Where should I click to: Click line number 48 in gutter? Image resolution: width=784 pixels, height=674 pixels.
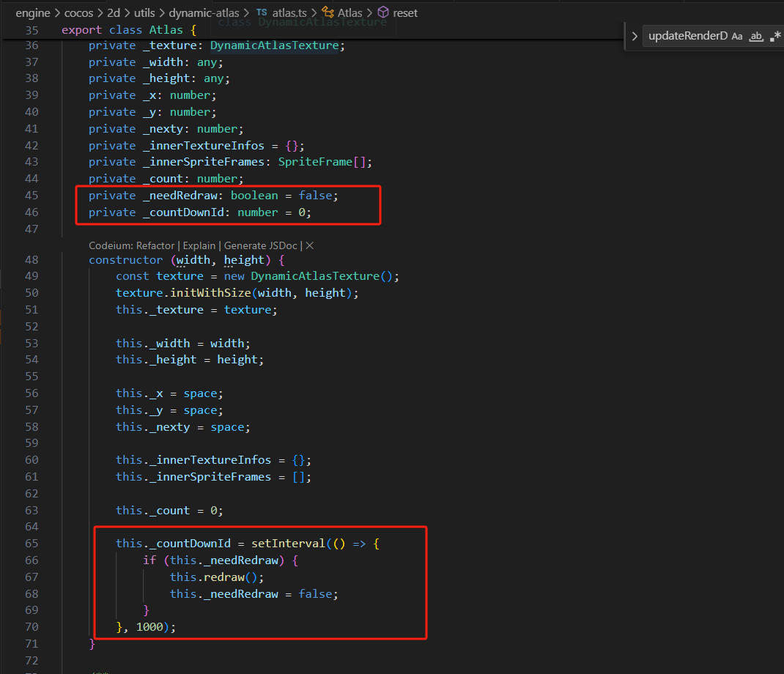click(x=32, y=260)
